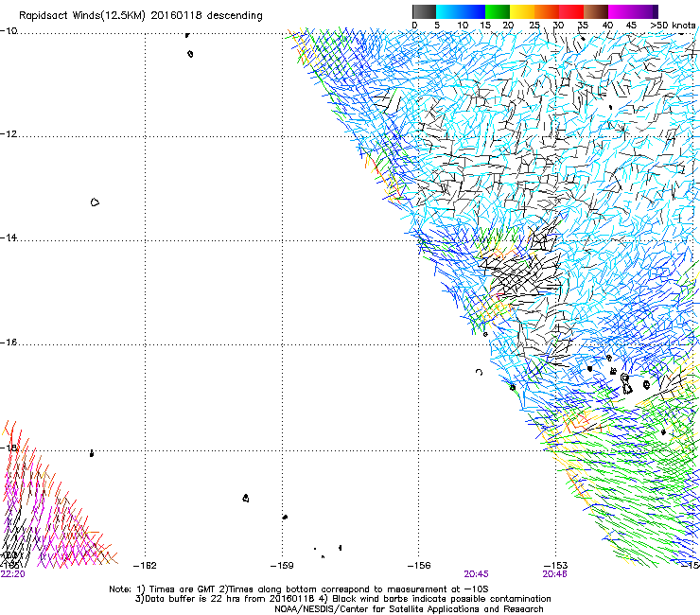700x615 pixels.
Task: Click the legend label '45'
Action: [631, 26]
